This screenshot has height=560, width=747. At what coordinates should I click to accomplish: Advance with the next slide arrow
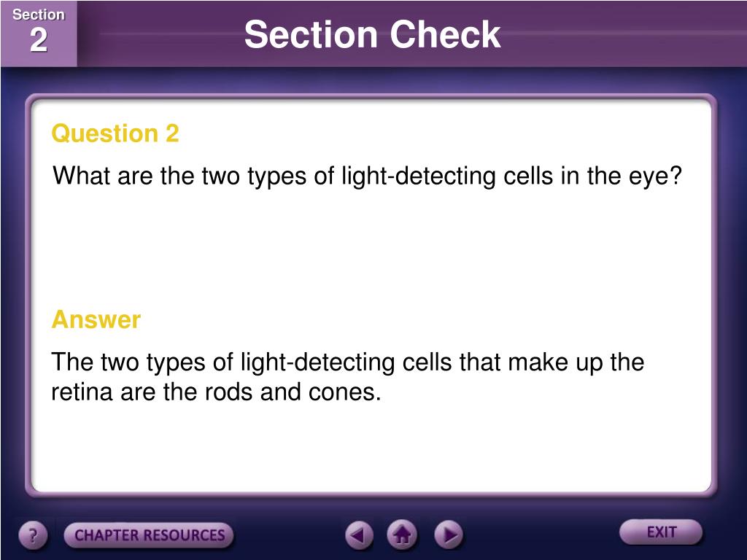449,534
